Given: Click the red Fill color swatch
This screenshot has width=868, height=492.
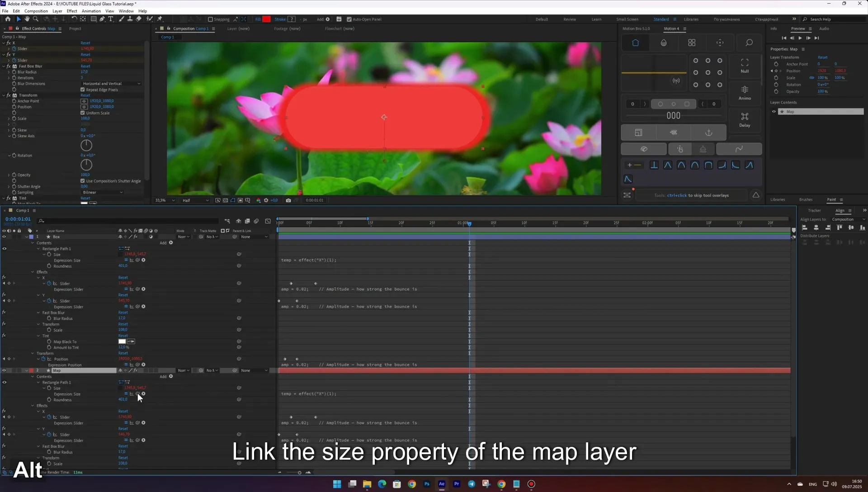Looking at the screenshot, I should coord(266,19).
